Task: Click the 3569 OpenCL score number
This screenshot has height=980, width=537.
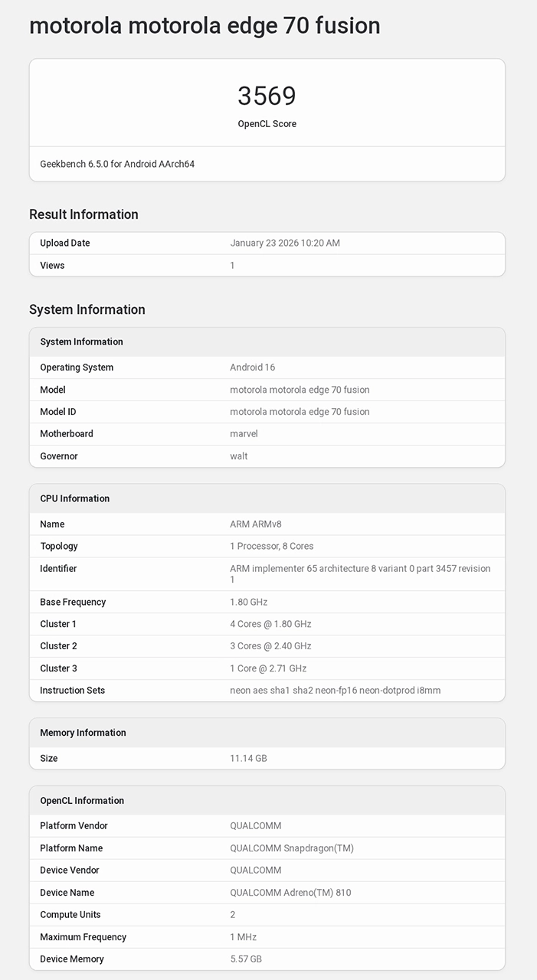Action: (267, 96)
